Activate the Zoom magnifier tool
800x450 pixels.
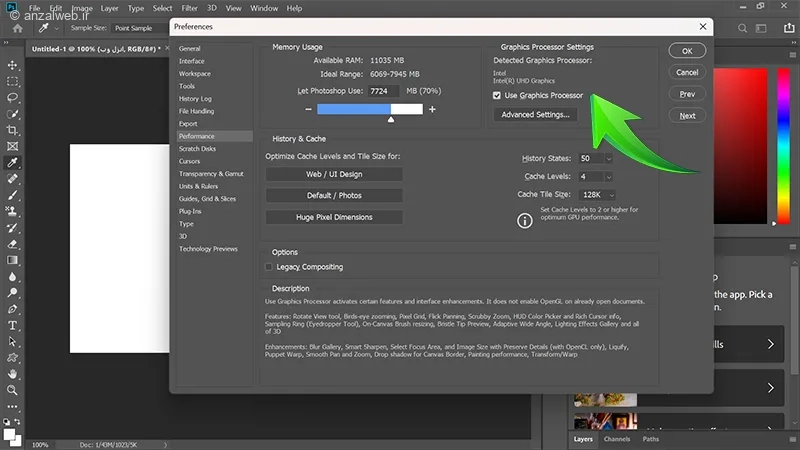point(13,390)
